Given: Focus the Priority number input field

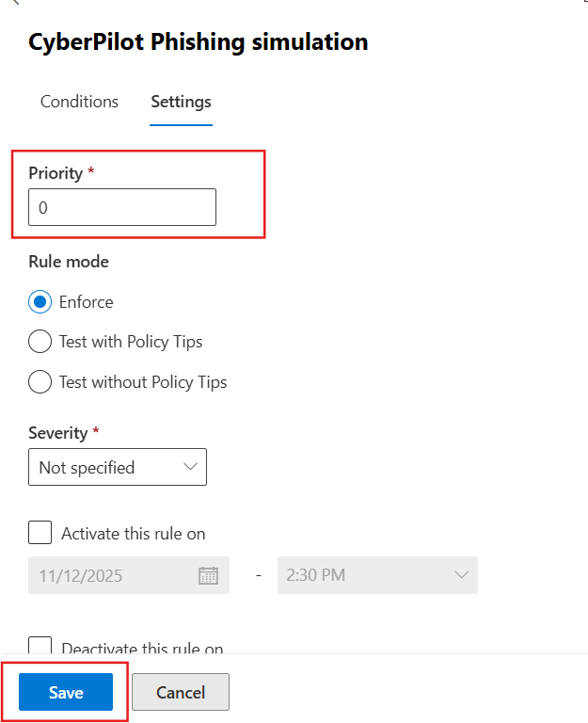Looking at the screenshot, I should click(122, 207).
